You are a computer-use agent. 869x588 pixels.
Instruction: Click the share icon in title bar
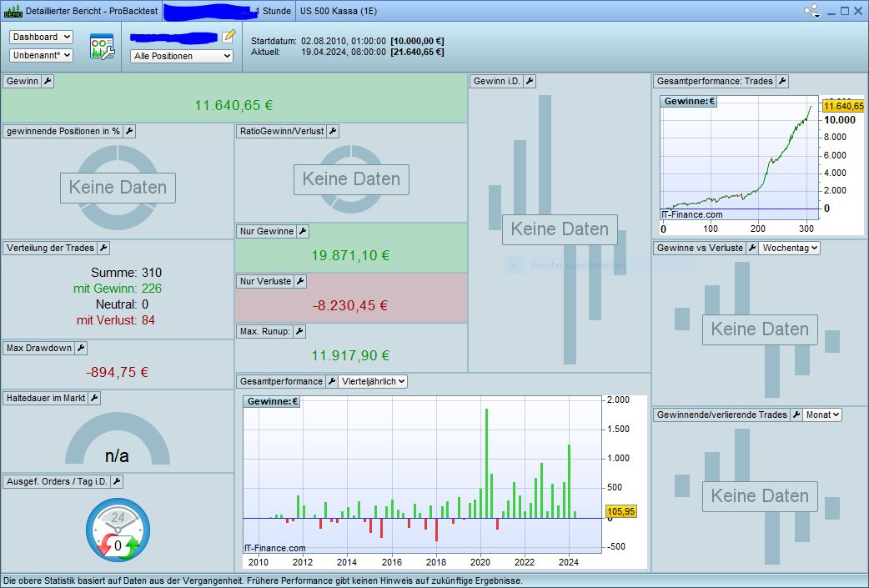coord(812,11)
